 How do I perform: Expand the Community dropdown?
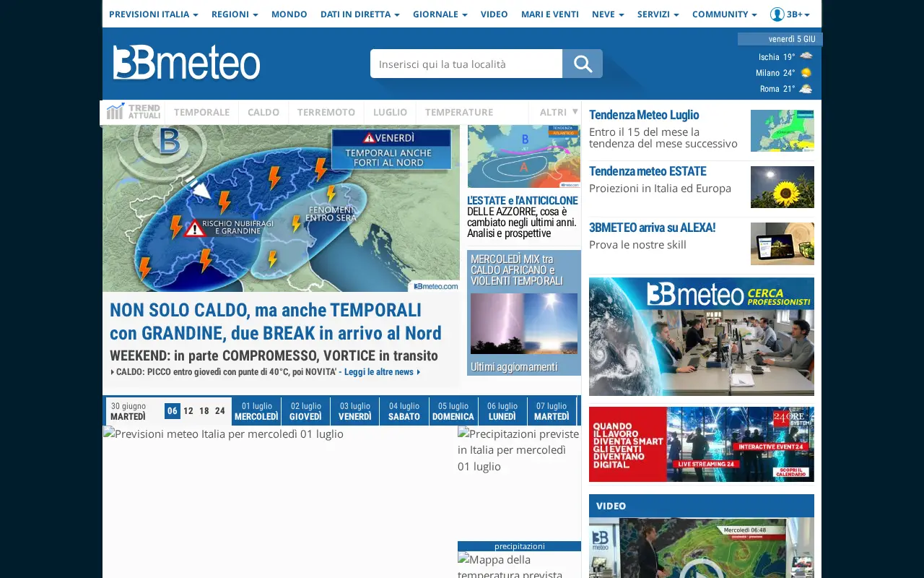coord(725,14)
